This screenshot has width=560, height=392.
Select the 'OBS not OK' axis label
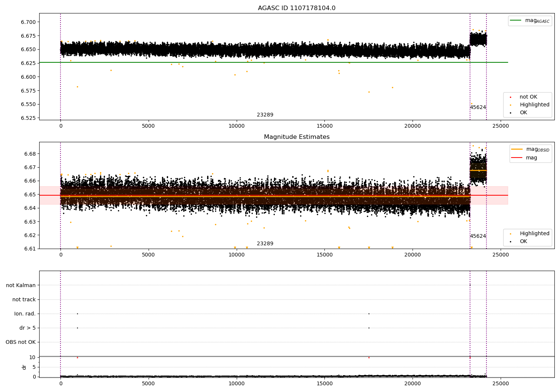coord(21,342)
